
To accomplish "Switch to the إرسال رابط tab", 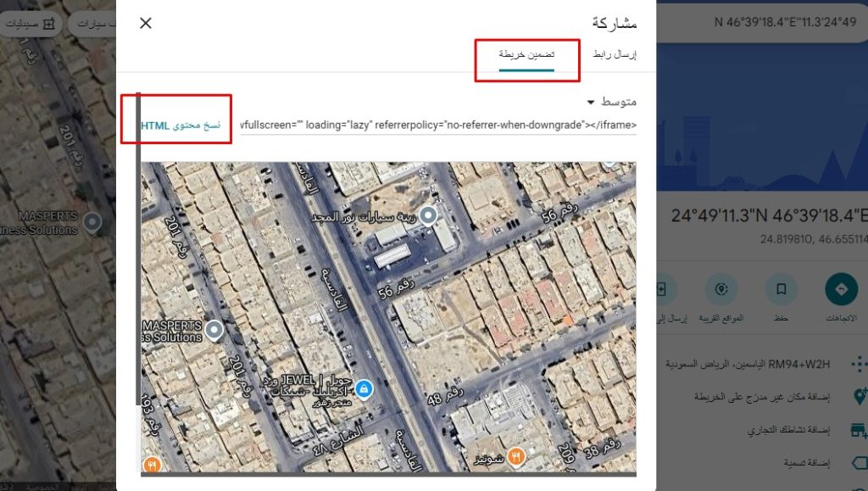I will coord(613,54).
